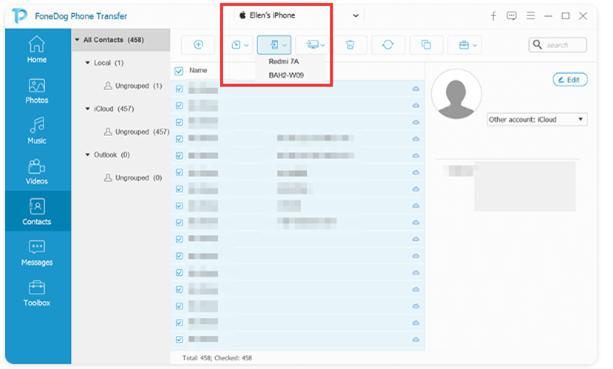This screenshot has width=613, height=369.
Task: Switch to the Videos section
Action: click(37, 172)
